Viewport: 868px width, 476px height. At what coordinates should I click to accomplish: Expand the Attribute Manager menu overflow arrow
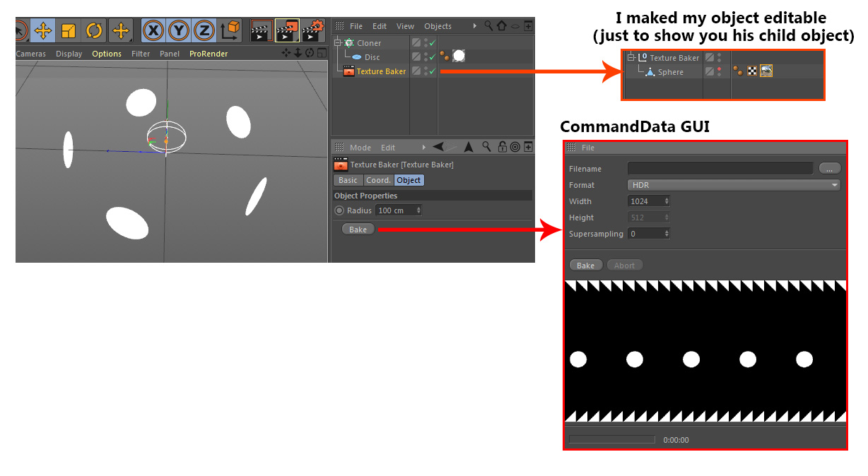pyautogui.click(x=424, y=148)
